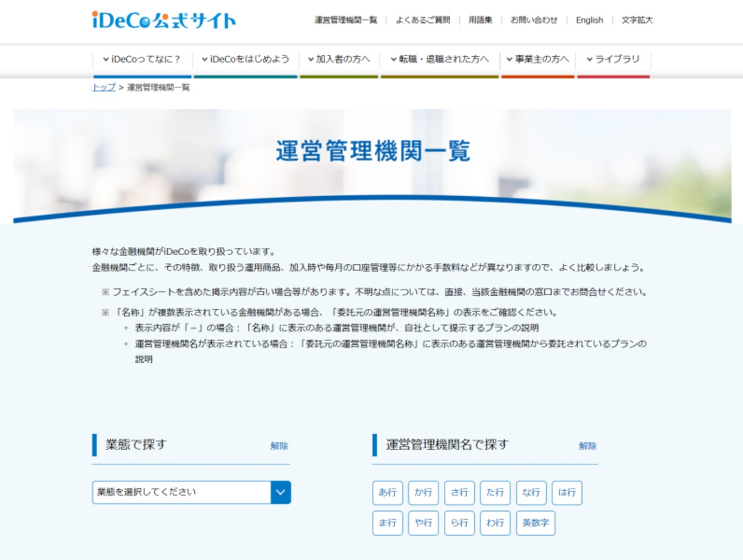The width and height of the screenshot is (743, 560).
Task: Expand the 事業主の方へ menu
Action: pos(537,60)
